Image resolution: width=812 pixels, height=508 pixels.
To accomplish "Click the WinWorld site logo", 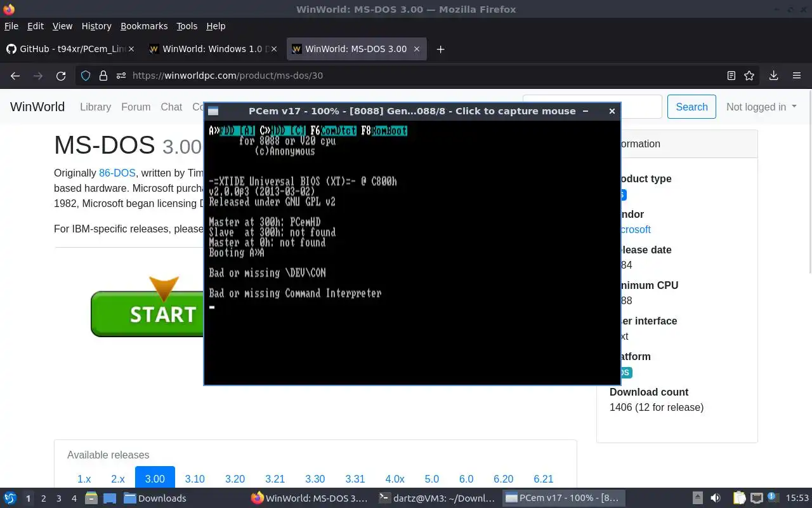I will point(37,107).
